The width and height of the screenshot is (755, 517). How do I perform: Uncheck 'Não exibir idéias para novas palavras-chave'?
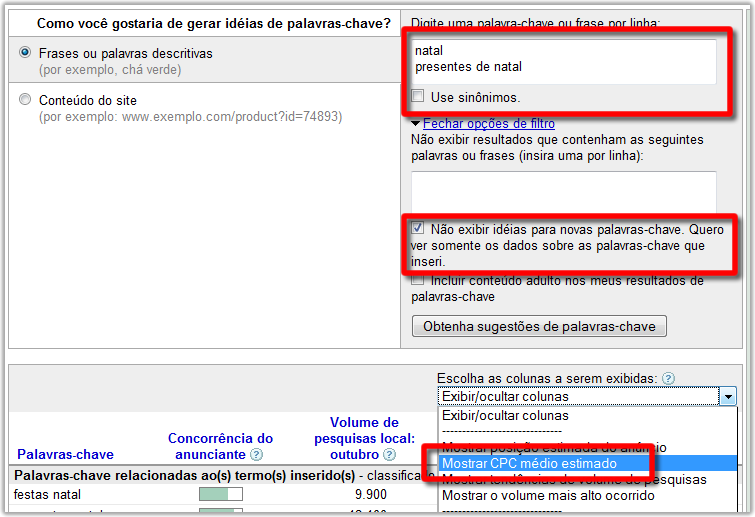pyautogui.click(x=418, y=229)
